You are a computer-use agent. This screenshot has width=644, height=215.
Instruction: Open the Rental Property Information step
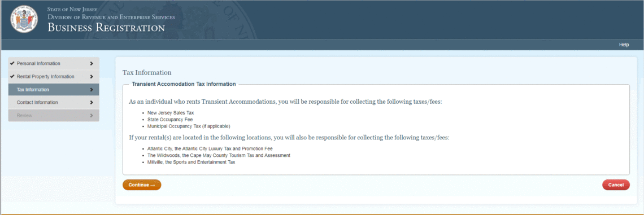pyautogui.click(x=54, y=77)
